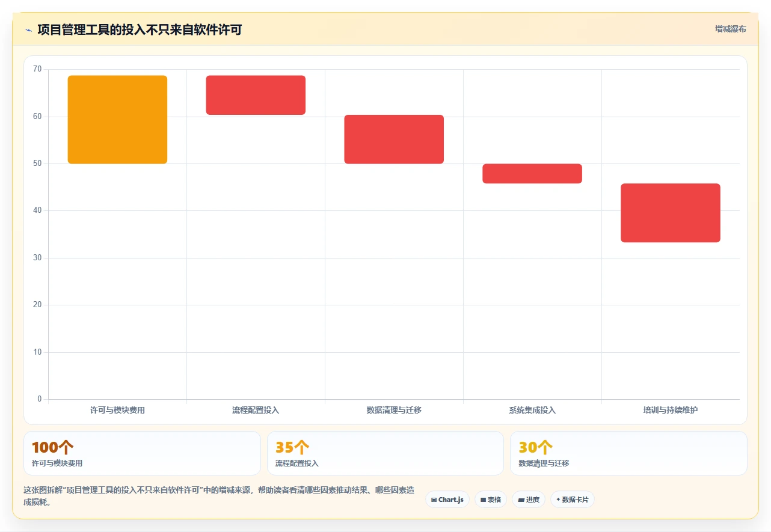Click the 数据卡片 tag chip
The width and height of the screenshot is (771, 532).
click(x=573, y=500)
